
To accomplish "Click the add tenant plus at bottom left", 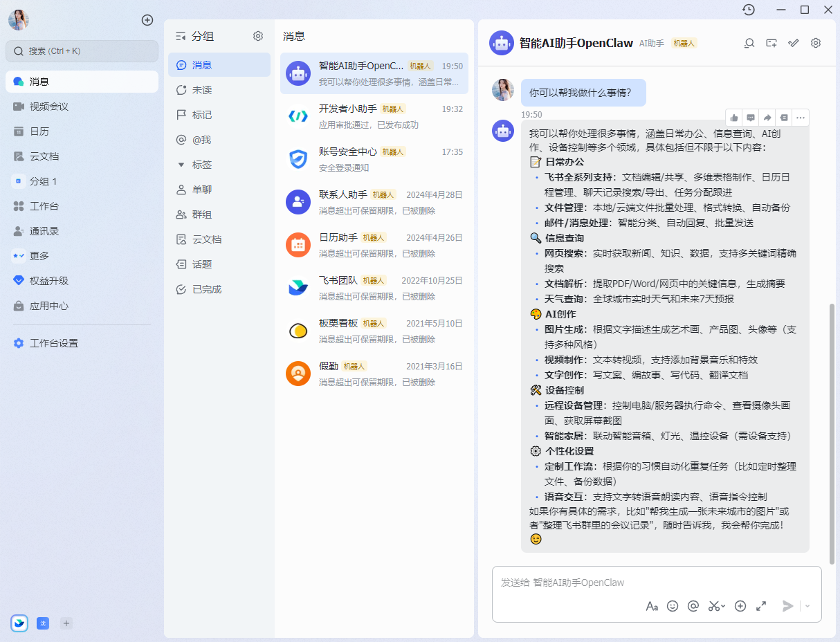I will click(66, 623).
